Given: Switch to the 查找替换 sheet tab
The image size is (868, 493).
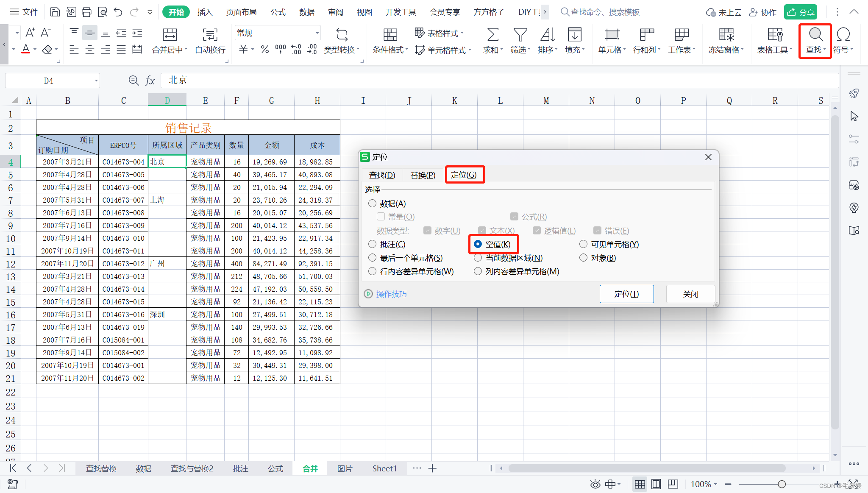Looking at the screenshot, I should 101,468.
